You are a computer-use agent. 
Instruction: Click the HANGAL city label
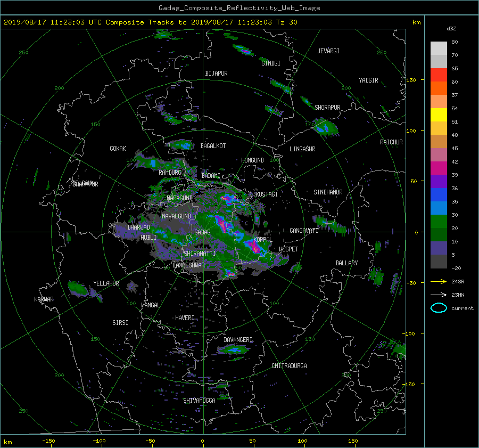click(x=150, y=305)
